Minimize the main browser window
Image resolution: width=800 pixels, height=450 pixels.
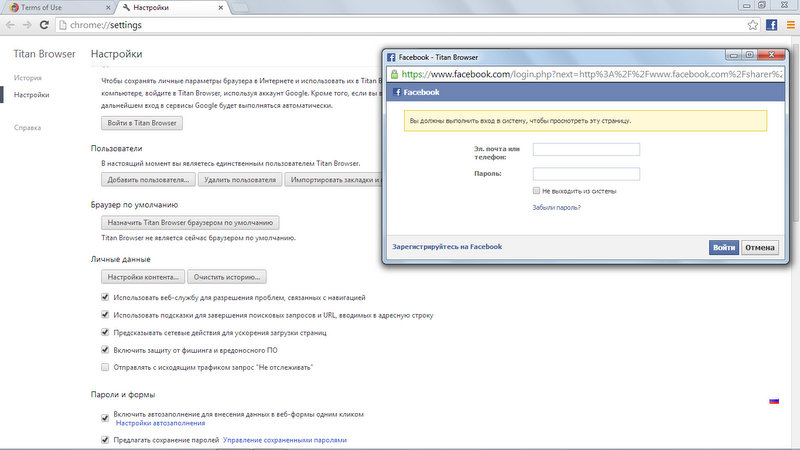coord(746,6)
